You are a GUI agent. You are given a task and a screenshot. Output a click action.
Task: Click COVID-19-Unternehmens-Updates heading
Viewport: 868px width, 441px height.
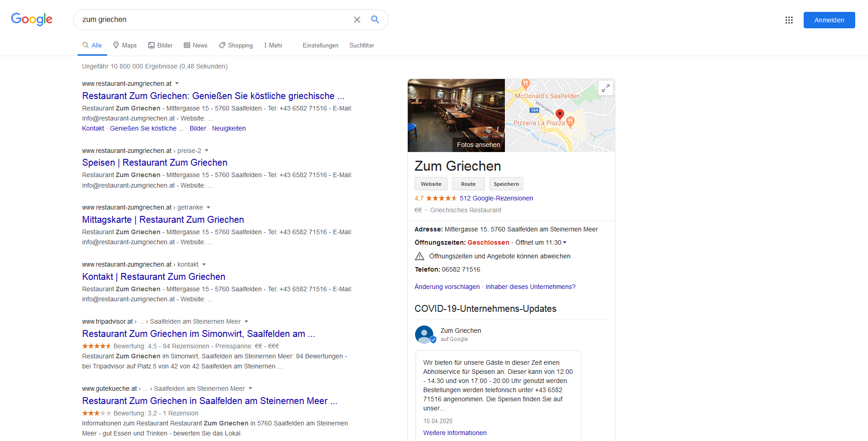[x=485, y=309]
